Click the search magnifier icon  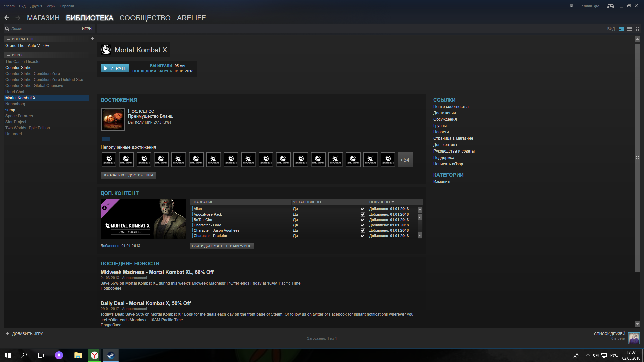(7, 29)
